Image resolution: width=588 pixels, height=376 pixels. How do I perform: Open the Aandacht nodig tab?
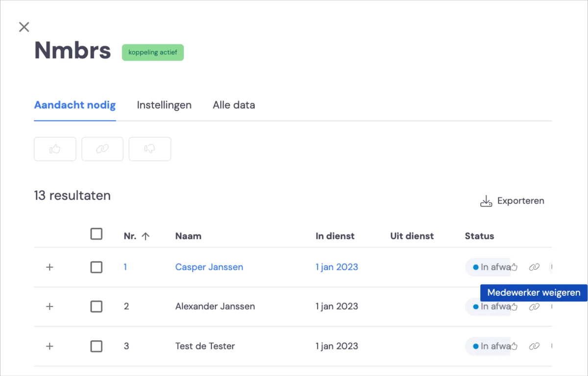75,105
